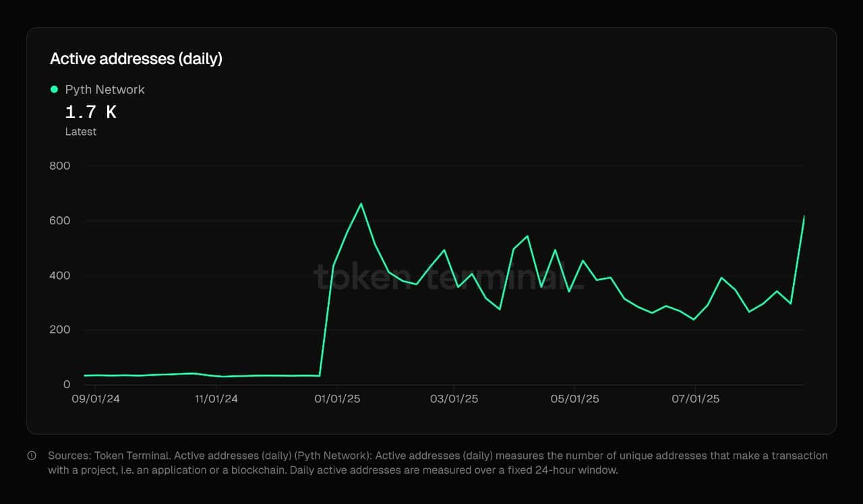This screenshot has width=863, height=504.
Task: Click the 09/01/24 x-axis date label
Action: coord(96,399)
